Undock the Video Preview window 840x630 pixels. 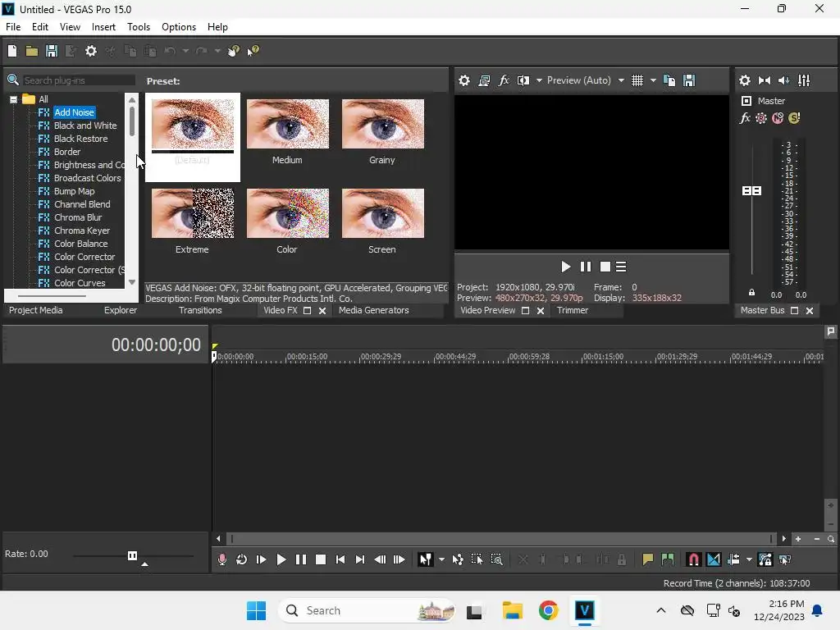coord(526,311)
